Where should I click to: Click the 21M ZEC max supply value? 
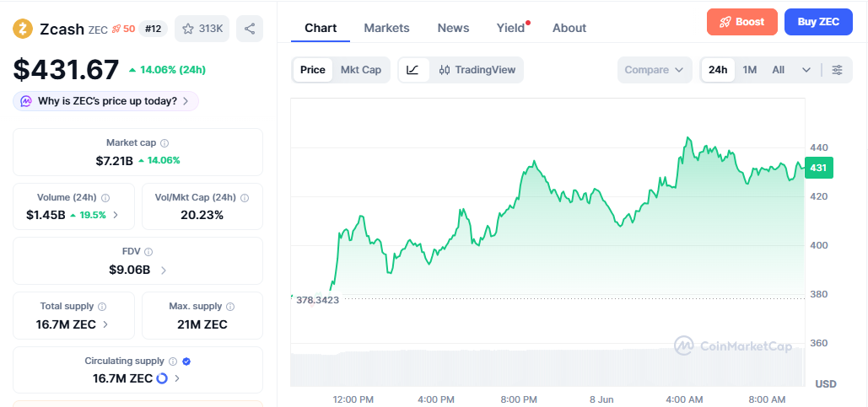click(202, 324)
